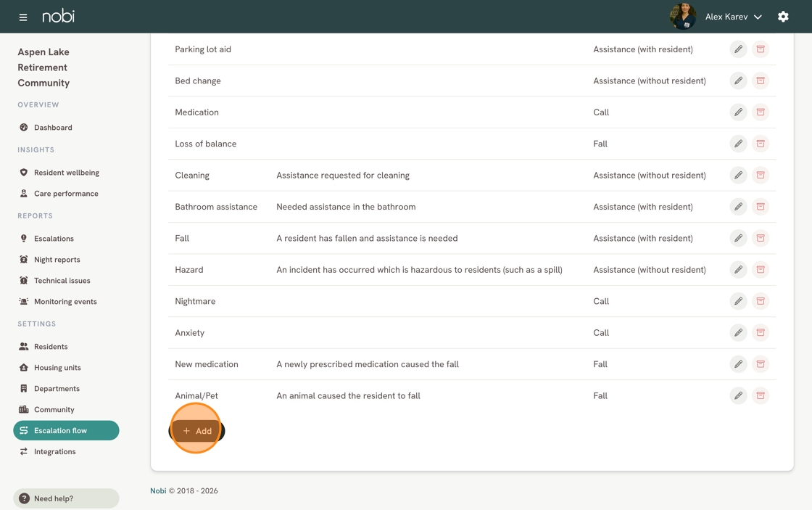Open Monitoring events
Image resolution: width=812 pixels, height=510 pixels.
click(x=66, y=302)
